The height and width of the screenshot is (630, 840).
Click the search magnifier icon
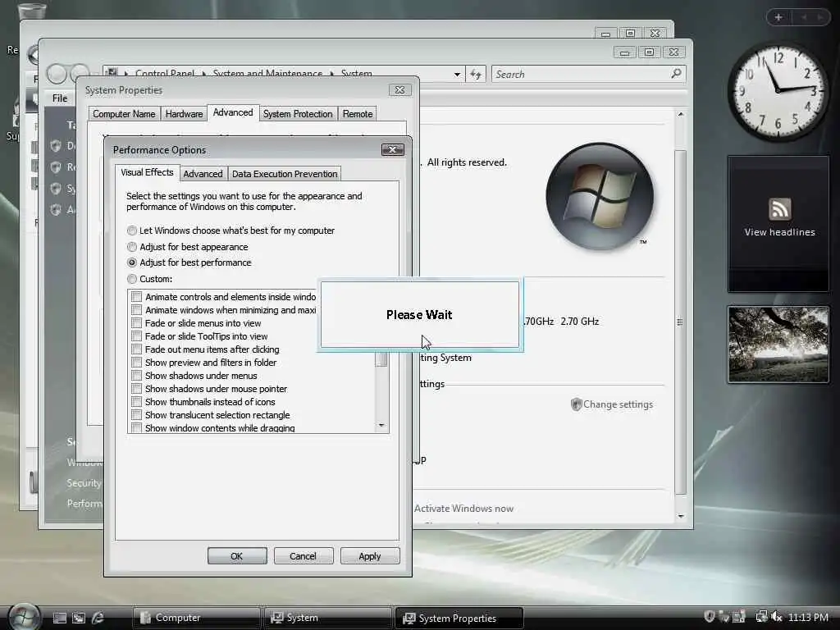676,73
